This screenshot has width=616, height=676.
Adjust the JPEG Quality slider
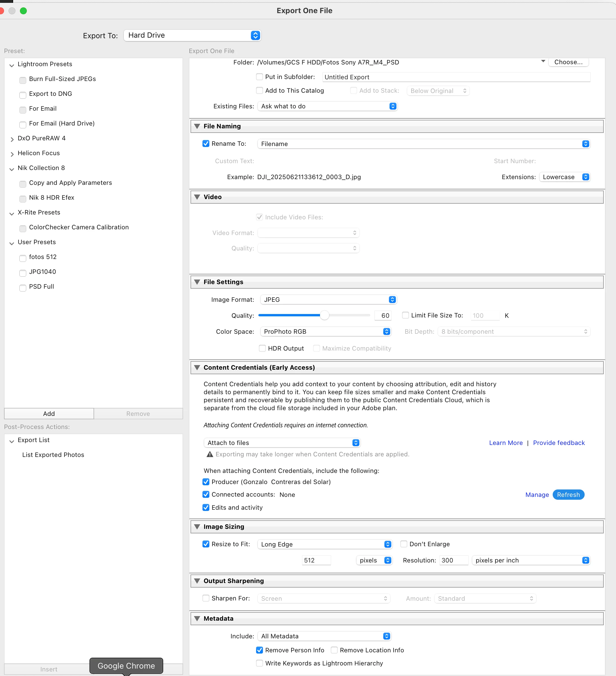point(324,315)
